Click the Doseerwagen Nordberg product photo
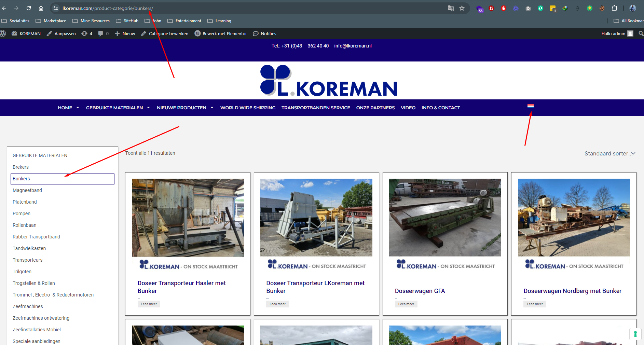644x345 pixels. click(x=574, y=218)
